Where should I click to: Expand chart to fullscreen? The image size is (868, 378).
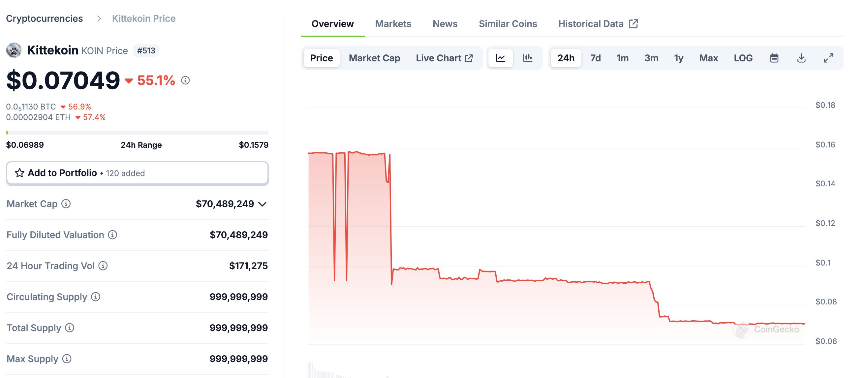tap(828, 58)
